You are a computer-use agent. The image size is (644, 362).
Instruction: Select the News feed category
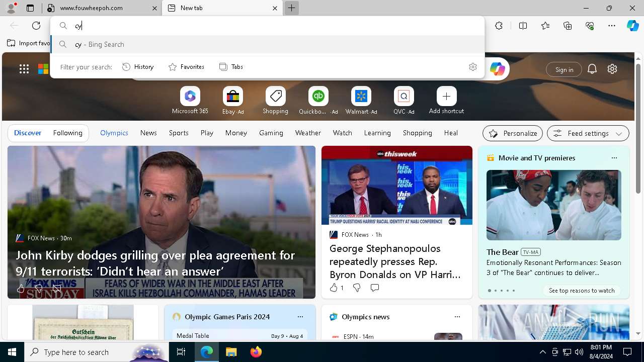(x=148, y=133)
